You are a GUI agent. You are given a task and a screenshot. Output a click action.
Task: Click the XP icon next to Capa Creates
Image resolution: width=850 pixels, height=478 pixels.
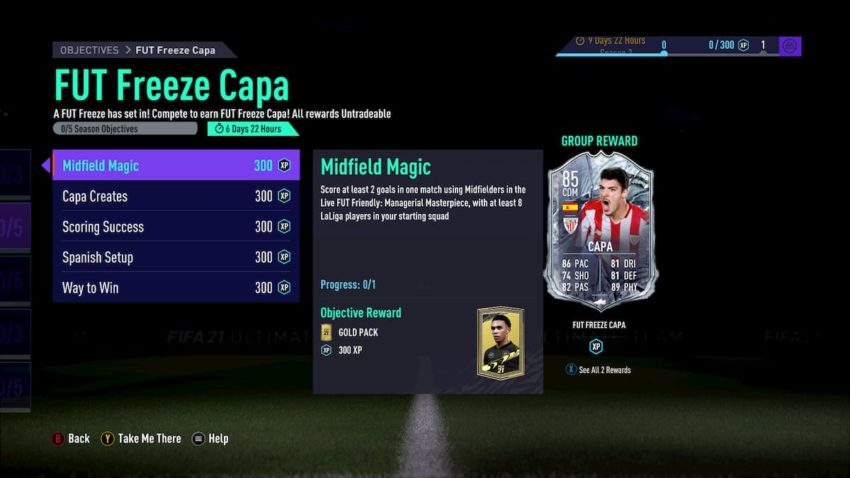(284, 196)
